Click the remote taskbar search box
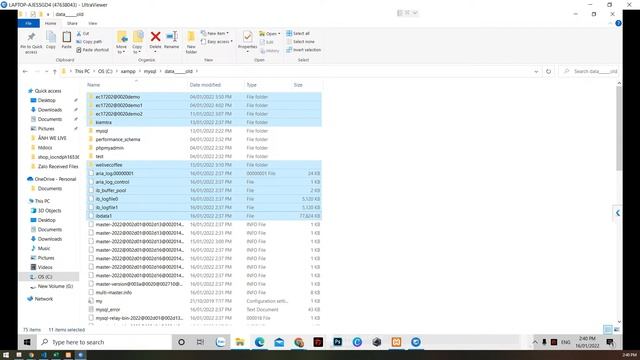 (104, 342)
